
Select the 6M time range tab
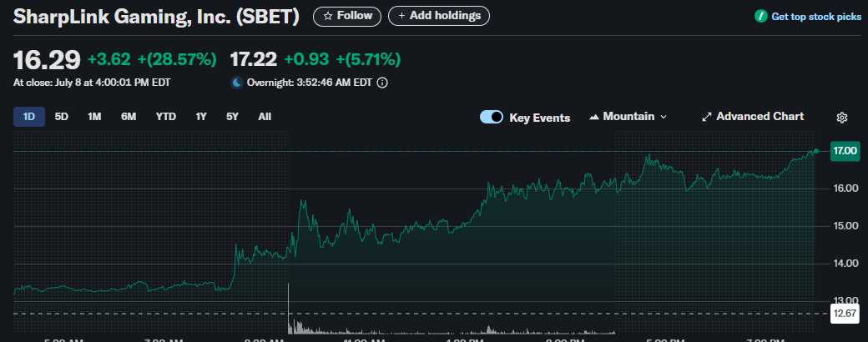tap(129, 117)
